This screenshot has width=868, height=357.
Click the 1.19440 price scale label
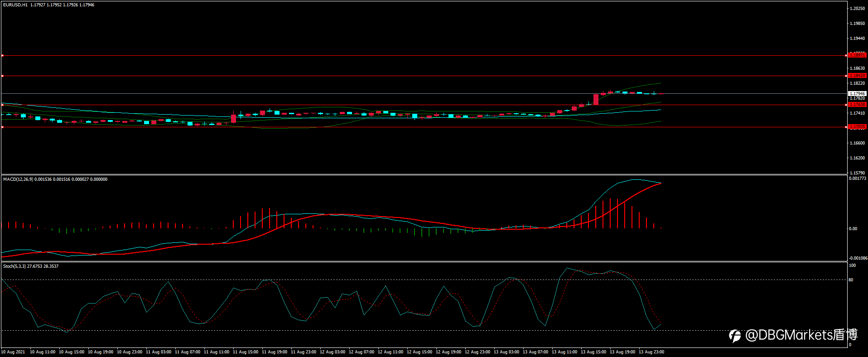857,39
